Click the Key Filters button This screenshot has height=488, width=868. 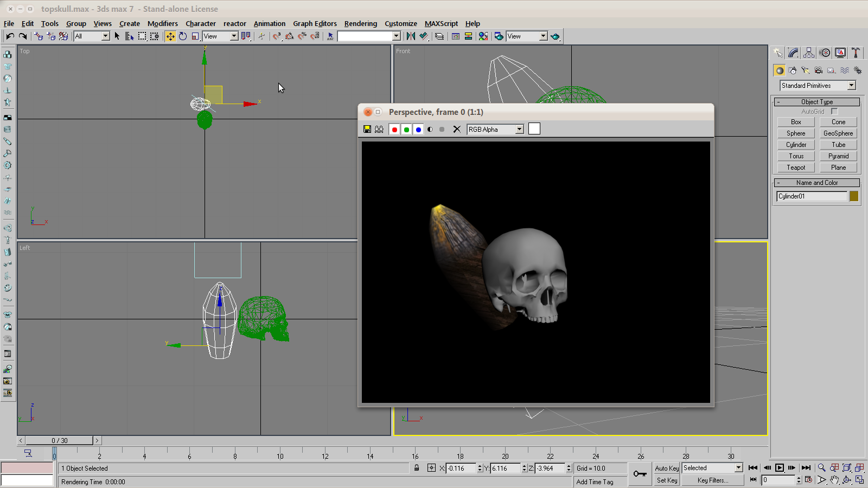pos(712,480)
